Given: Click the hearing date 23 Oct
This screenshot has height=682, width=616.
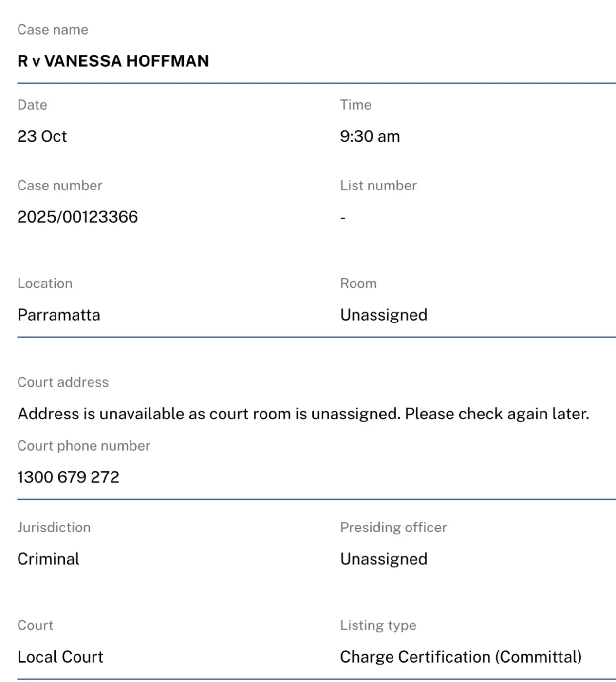Looking at the screenshot, I should click(x=42, y=136).
